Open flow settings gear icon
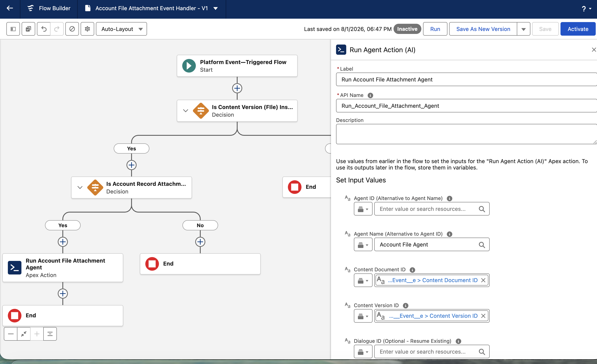Viewport: 597px width, 364px height. coord(87,29)
